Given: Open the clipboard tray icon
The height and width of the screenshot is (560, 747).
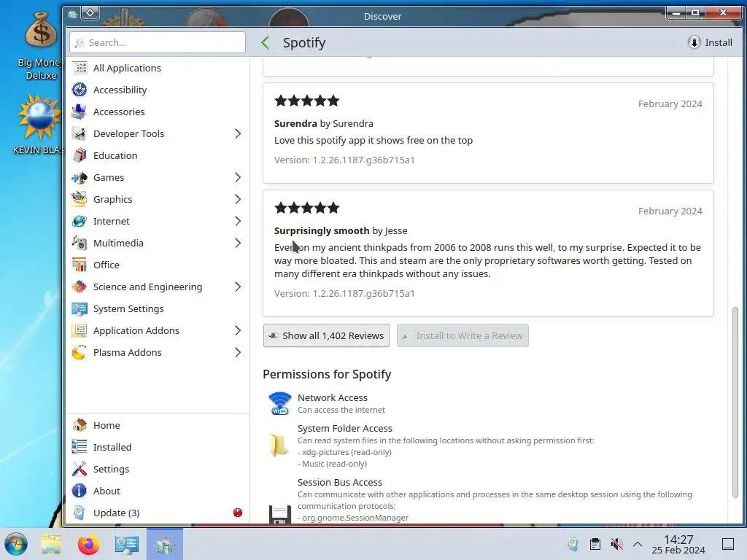Looking at the screenshot, I should [x=595, y=544].
